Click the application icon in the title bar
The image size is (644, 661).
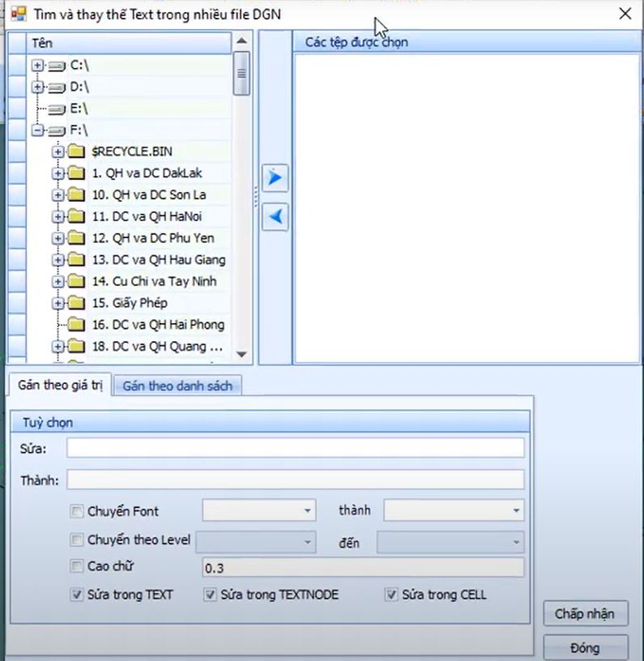coord(19,15)
